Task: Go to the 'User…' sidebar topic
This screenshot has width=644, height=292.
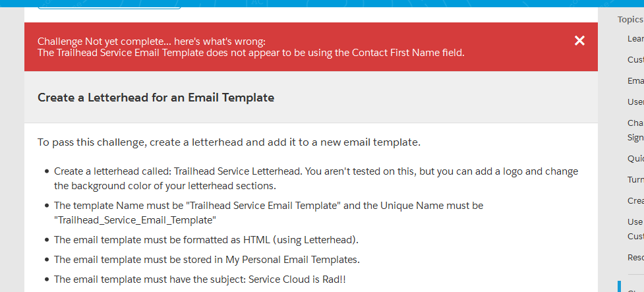Action: (635, 102)
